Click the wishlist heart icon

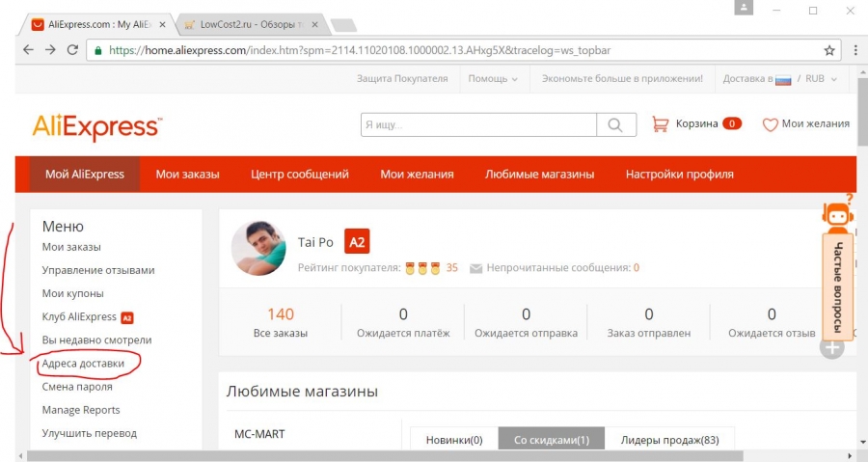pos(770,125)
